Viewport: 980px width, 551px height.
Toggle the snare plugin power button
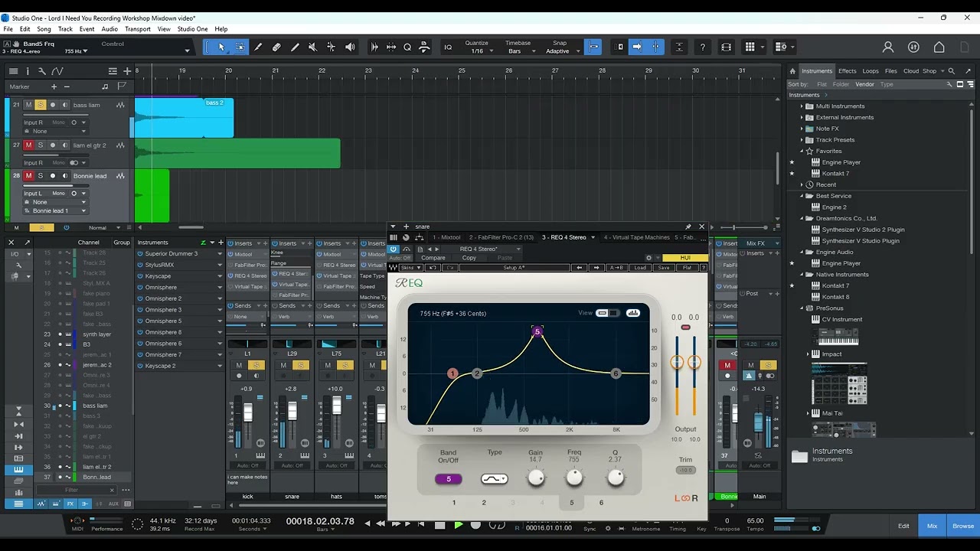[394, 249]
